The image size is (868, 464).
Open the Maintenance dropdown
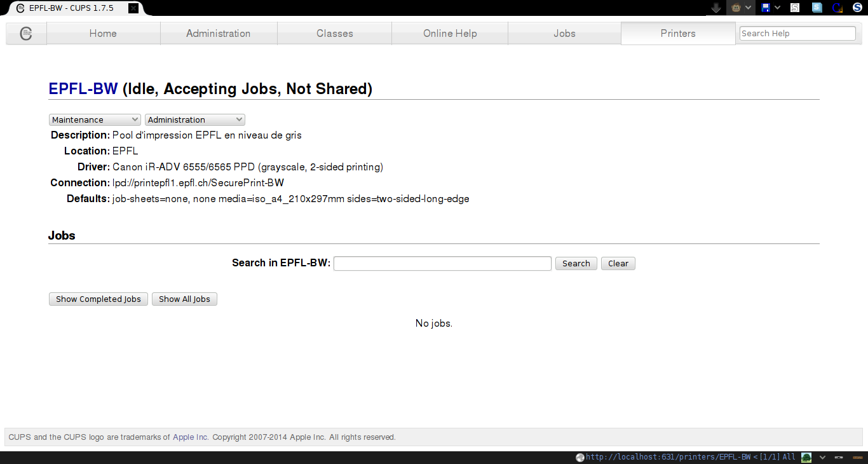click(95, 119)
